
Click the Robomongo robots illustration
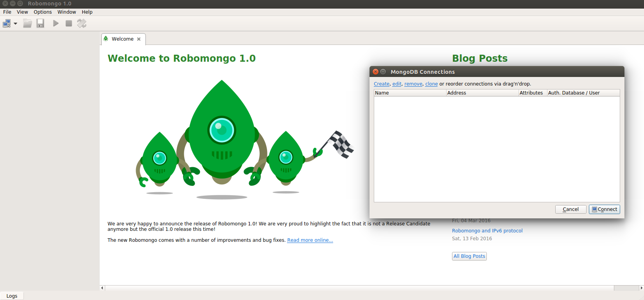(244, 140)
